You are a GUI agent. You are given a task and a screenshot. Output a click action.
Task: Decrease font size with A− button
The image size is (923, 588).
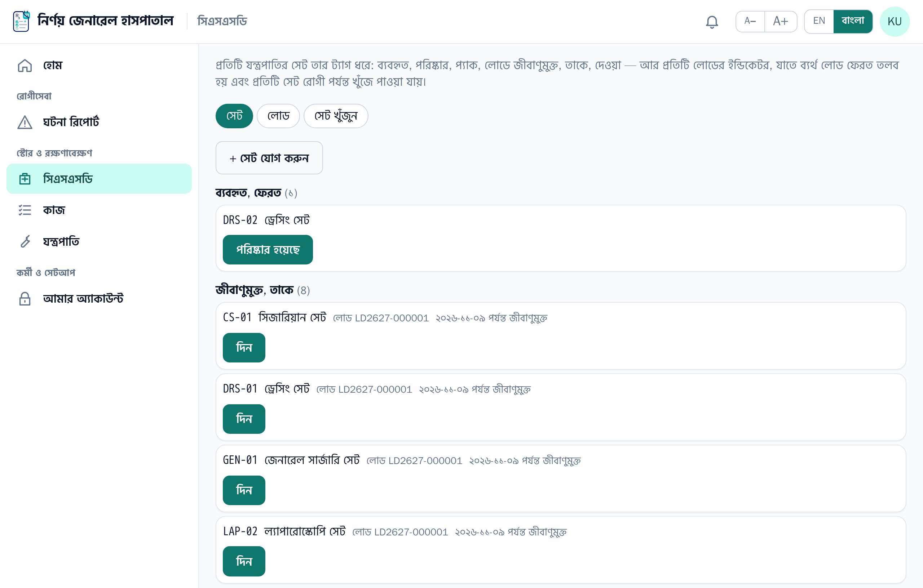750,22
